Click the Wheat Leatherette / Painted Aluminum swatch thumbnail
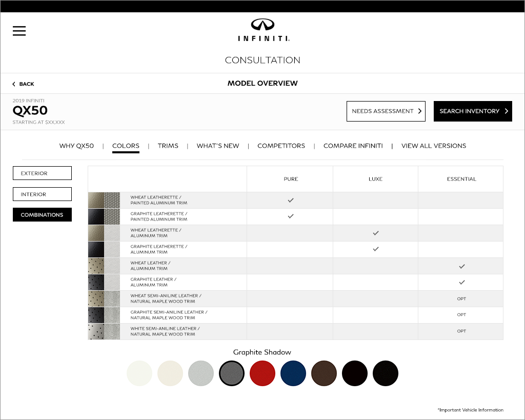 tap(104, 201)
